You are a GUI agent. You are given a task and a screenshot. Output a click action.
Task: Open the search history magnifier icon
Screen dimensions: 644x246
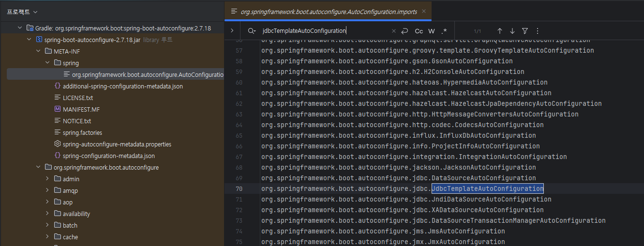click(x=252, y=30)
